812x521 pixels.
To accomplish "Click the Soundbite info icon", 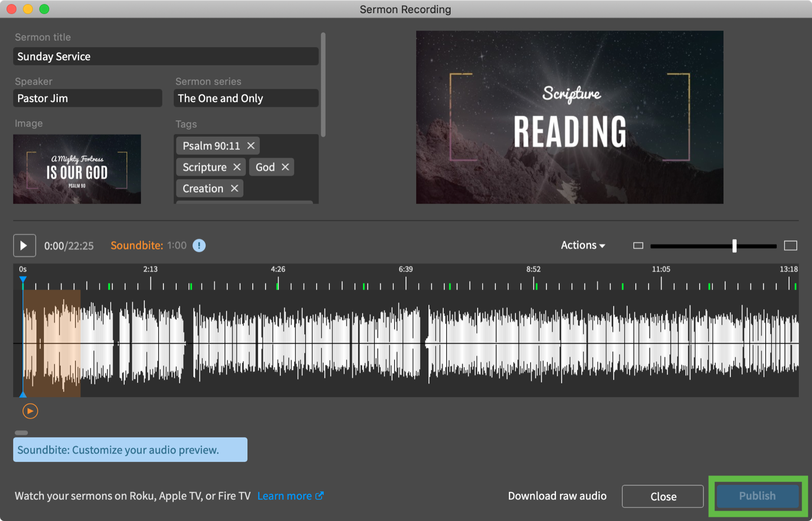I will 199,246.
